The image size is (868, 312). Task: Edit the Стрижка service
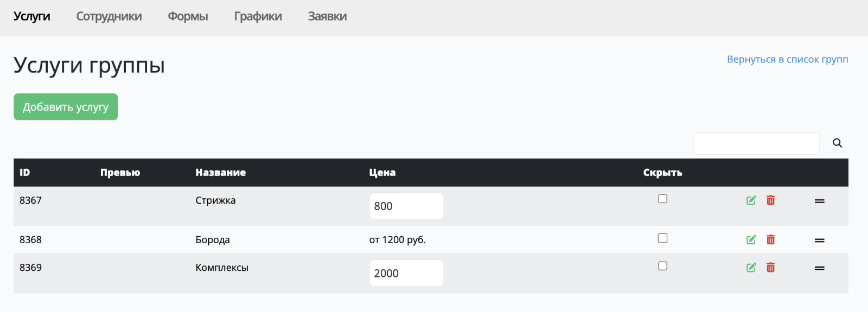point(751,200)
